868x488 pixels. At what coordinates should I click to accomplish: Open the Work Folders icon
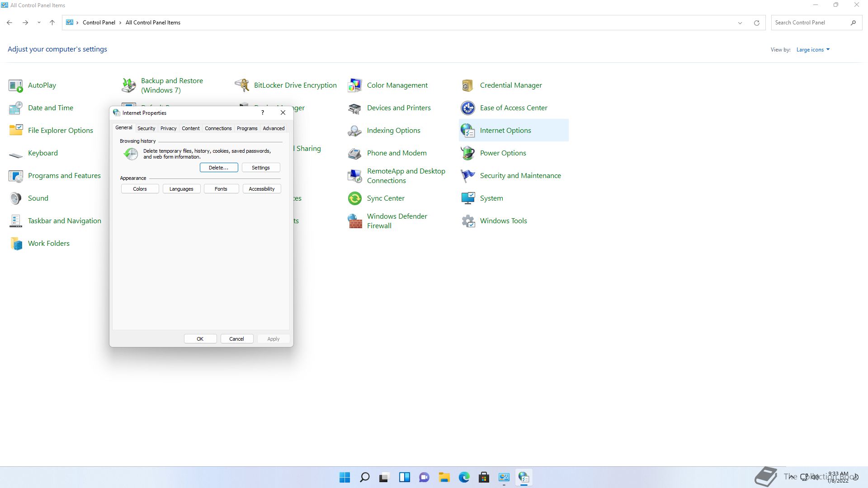(x=16, y=244)
